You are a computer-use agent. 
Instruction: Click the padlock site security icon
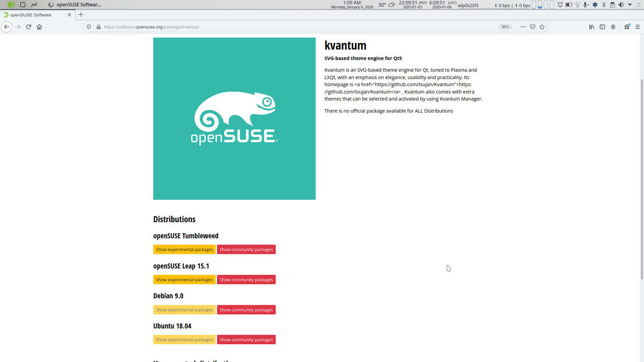click(98, 27)
